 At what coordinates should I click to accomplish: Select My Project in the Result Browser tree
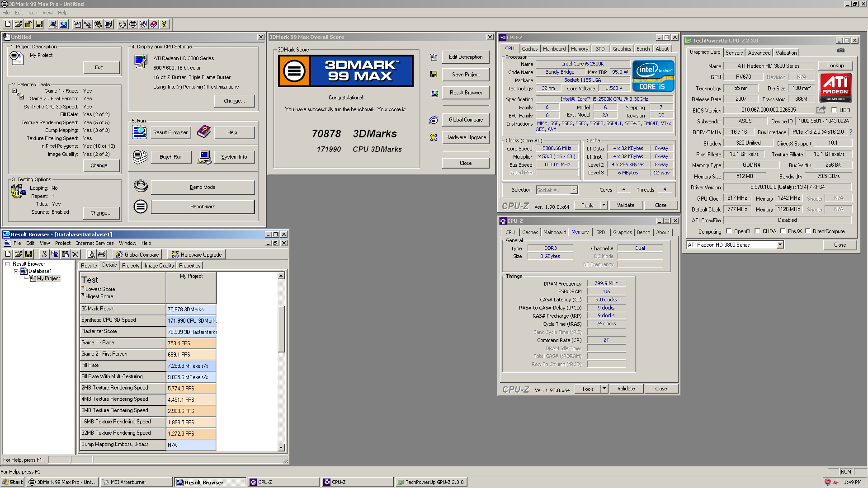point(48,278)
